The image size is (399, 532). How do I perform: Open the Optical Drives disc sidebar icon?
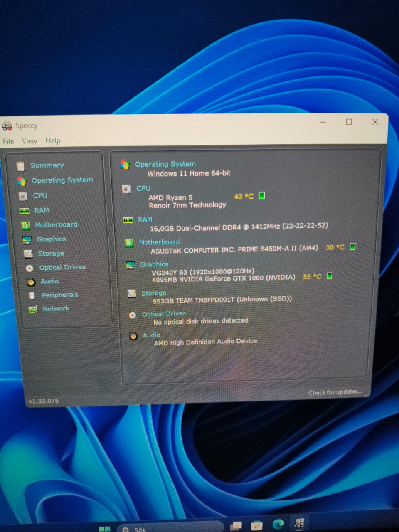point(30,268)
